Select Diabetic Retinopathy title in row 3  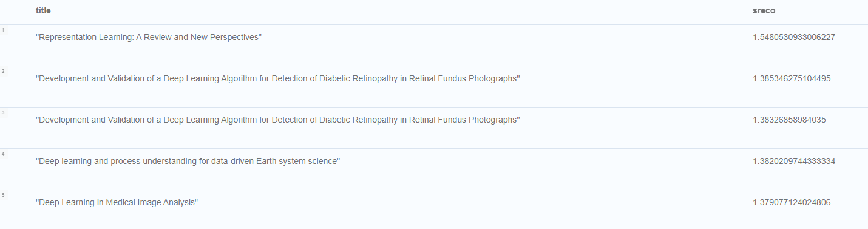coord(278,120)
